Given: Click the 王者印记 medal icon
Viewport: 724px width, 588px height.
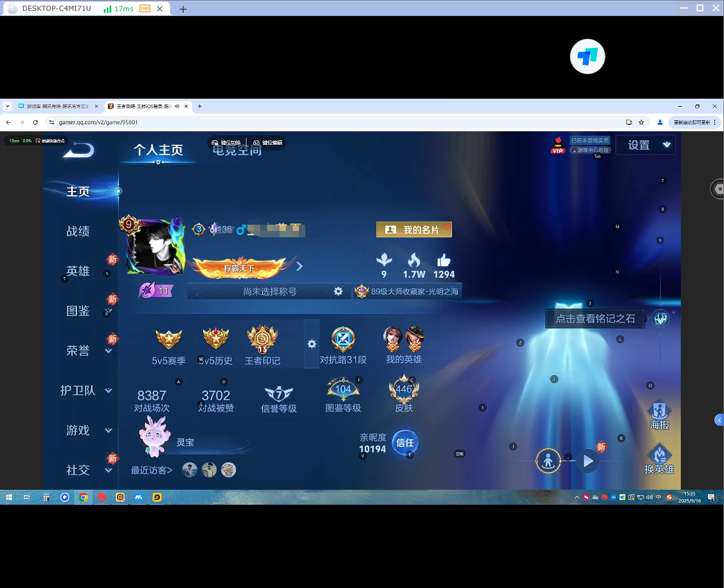Looking at the screenshot, I should (262, 340).
